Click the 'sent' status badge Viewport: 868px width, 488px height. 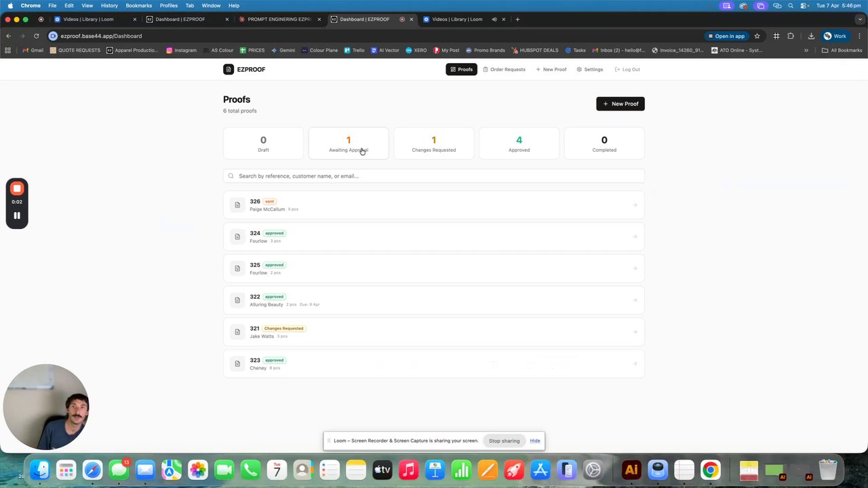click(x=269, y=201)
